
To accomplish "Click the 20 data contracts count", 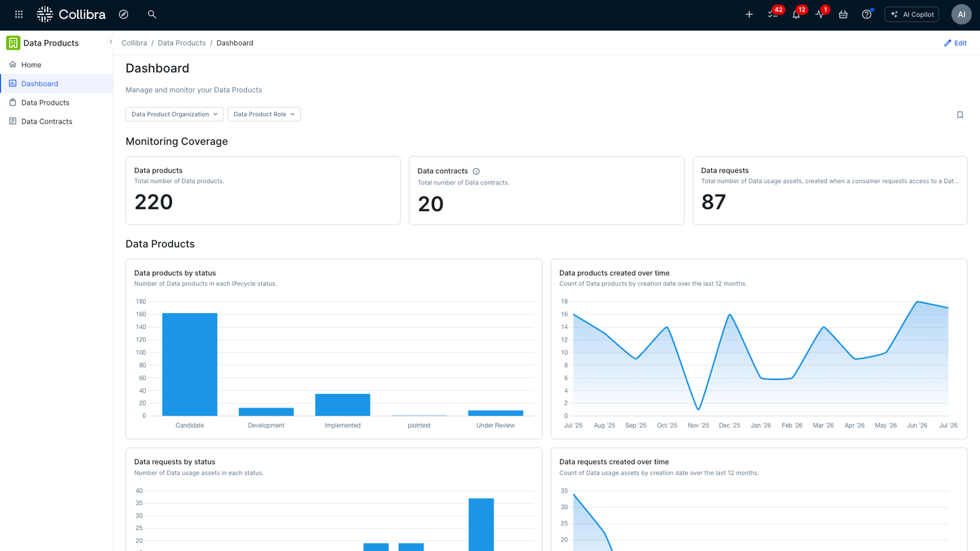I will 431,204.
